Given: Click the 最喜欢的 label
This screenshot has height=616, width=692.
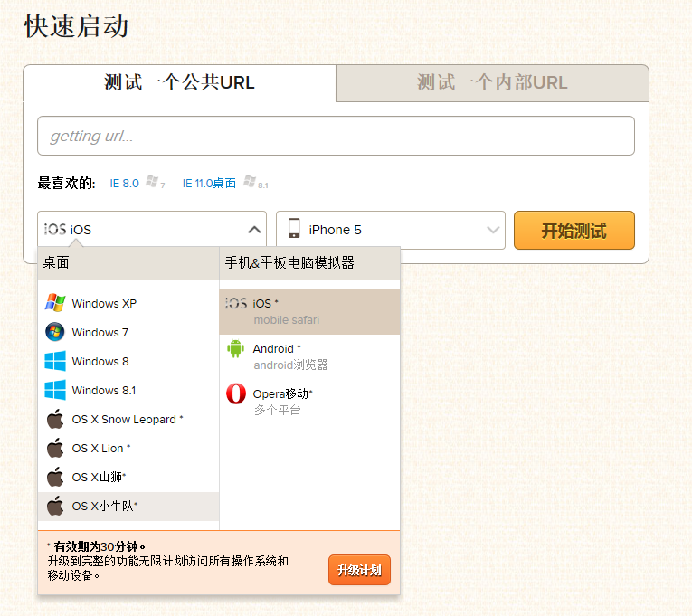Looking at the screenshot, I should click(66, 183).
